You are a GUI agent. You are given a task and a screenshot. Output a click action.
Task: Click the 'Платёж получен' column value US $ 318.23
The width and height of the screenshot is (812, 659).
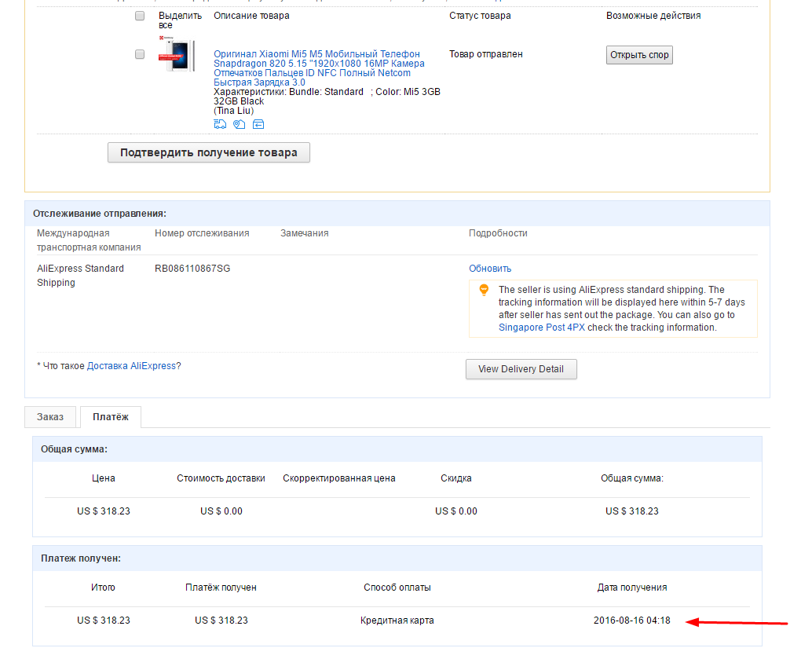click(x=221, y=621)
